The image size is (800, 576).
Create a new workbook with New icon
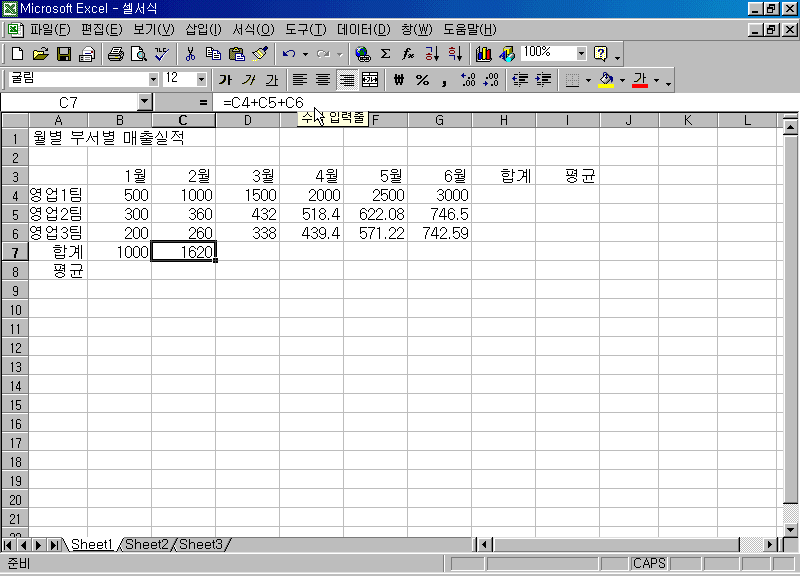pos(17,54)
